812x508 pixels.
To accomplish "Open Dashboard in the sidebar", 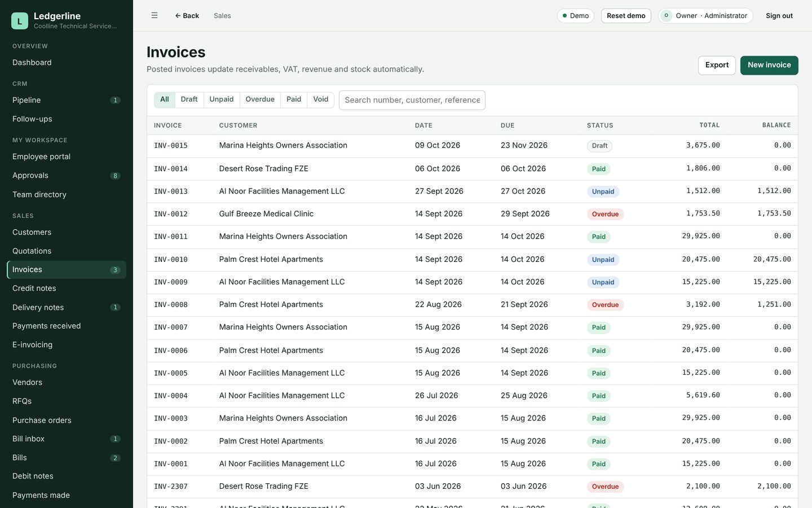I will (67, 63).
